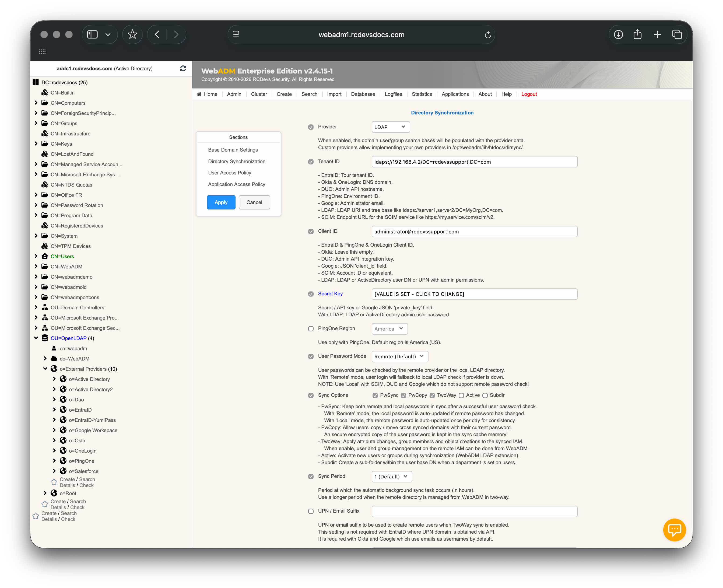
Task: Toggle the Safari sidebar icon
Action: coord(92,34)
